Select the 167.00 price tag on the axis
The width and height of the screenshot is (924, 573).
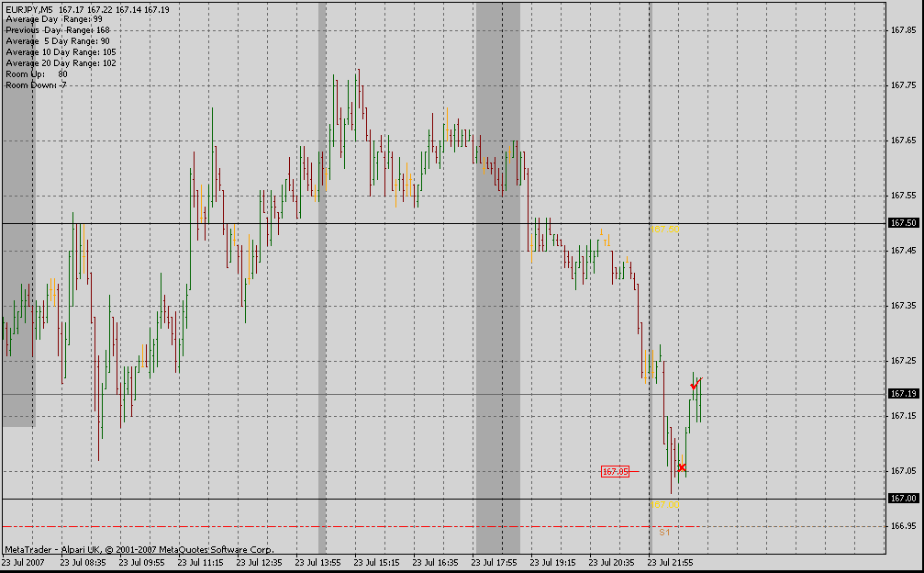pos(903,499)
